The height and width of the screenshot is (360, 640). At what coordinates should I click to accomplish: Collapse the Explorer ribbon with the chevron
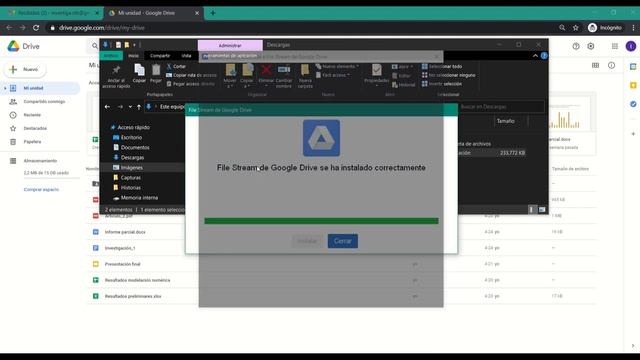pos(535,56)
